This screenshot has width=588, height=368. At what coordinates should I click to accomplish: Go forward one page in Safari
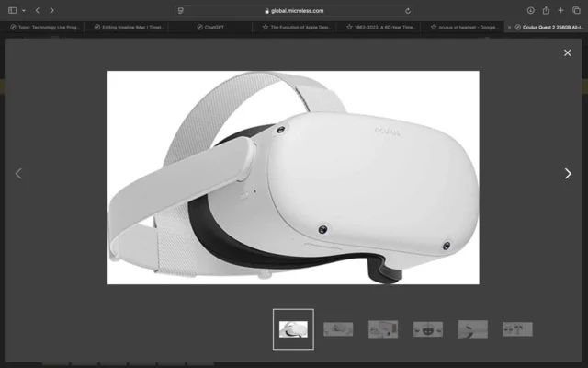pos(51,10)
